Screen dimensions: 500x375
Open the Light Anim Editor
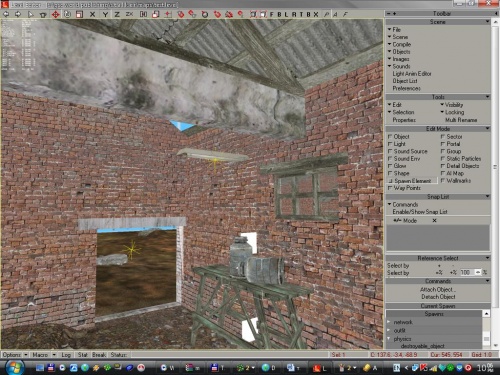click(412, 74)
